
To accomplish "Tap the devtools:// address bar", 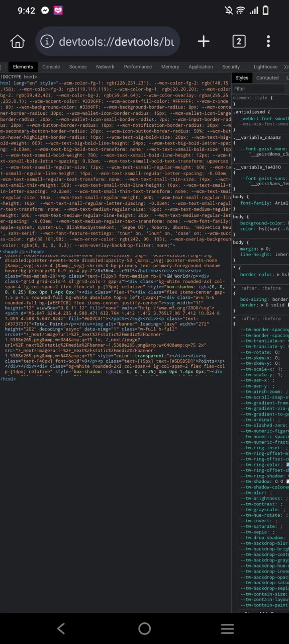I will [x=108, y=41].
